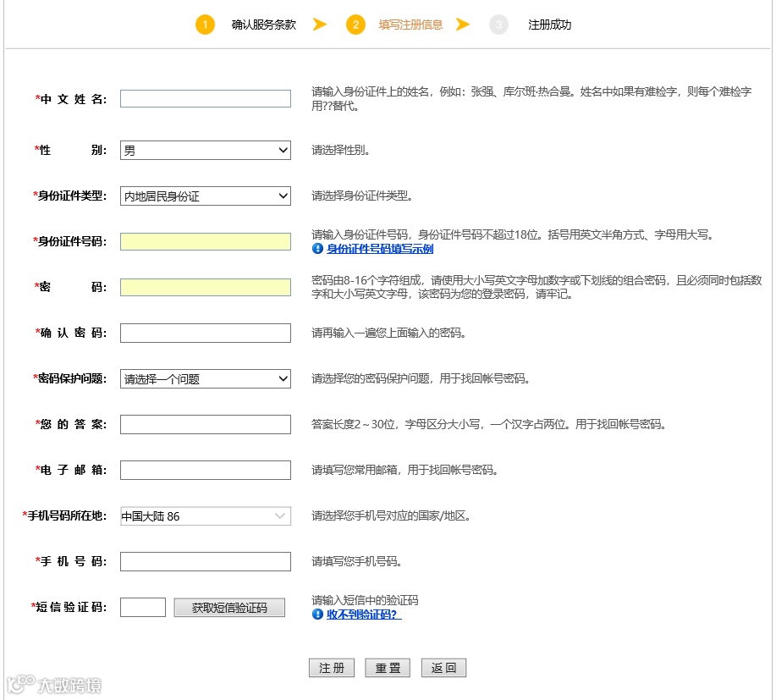This screenshot has height=700, width=776.
Task: Select the 确认服务条款 step label
Action: [x=264, y=25]
